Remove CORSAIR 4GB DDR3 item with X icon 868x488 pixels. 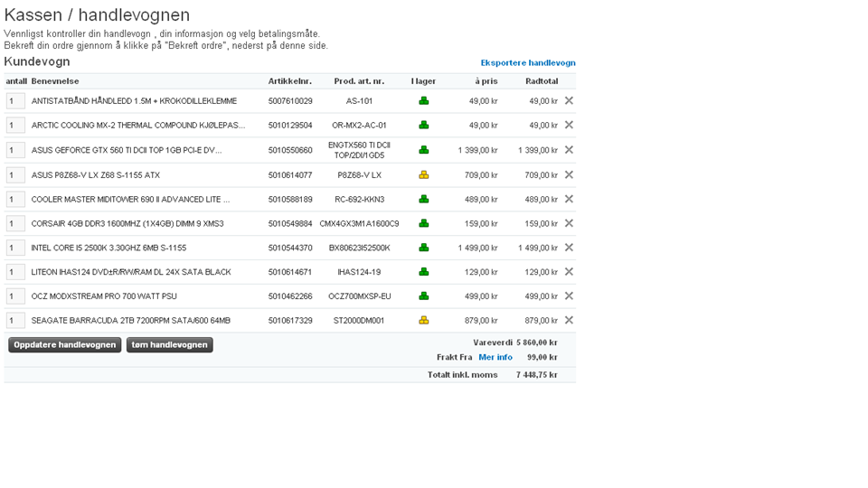pos(569,223)
